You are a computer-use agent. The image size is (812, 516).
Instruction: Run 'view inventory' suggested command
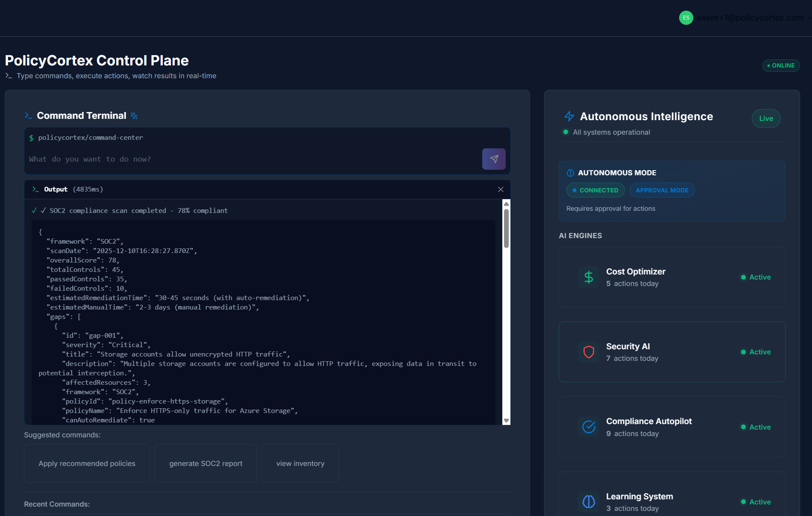300,463
